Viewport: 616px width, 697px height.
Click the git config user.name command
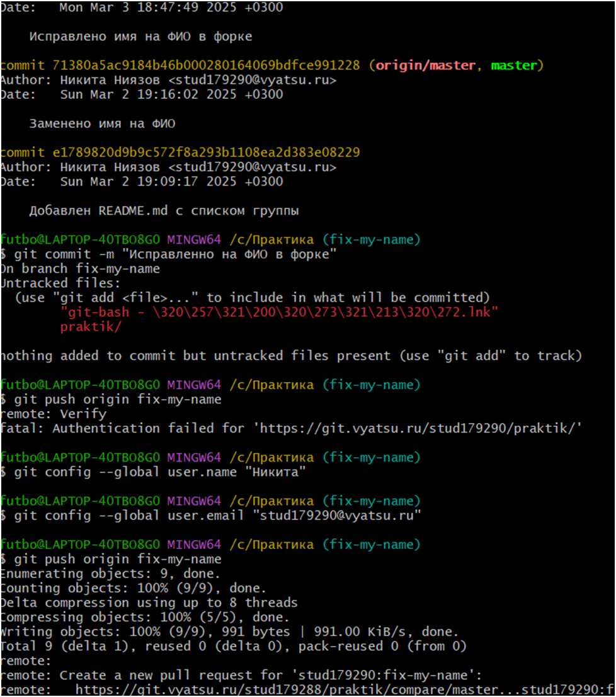[x=156, y=472]
